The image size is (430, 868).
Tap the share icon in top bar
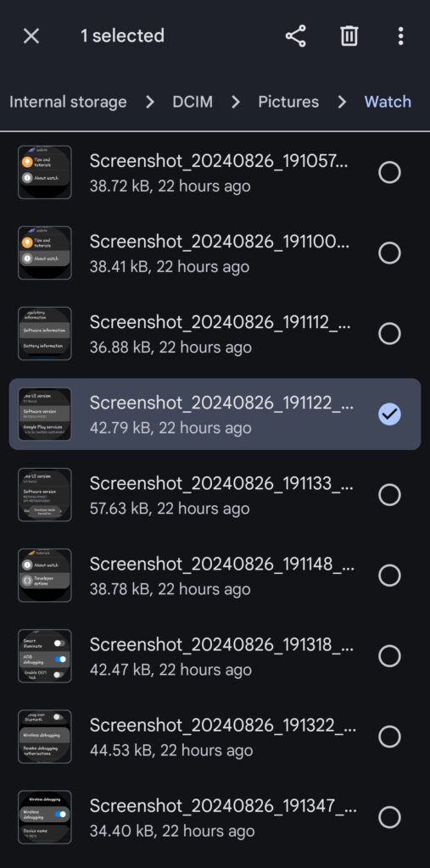coord(295,36)
